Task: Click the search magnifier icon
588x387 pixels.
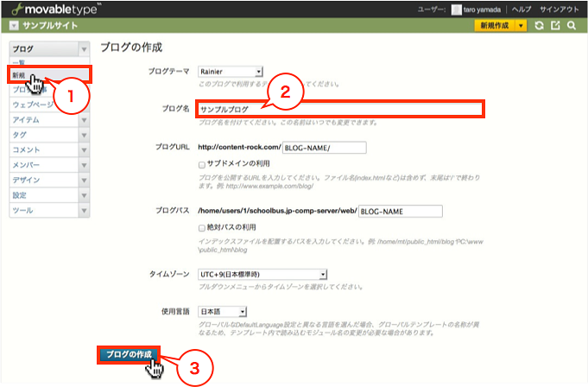Action: 572,26
